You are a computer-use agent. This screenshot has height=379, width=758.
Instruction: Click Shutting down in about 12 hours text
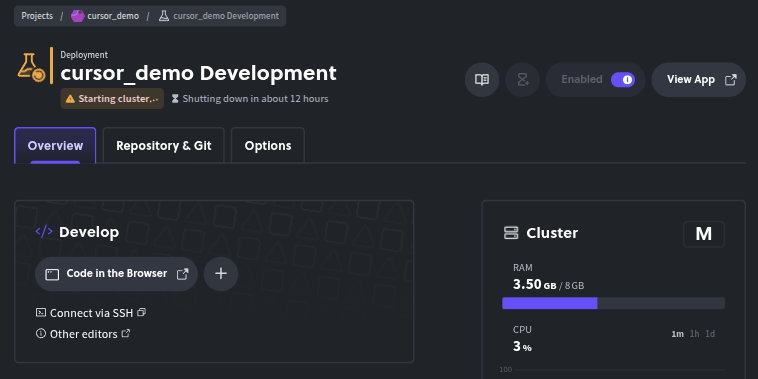click(x=255, y=99)
